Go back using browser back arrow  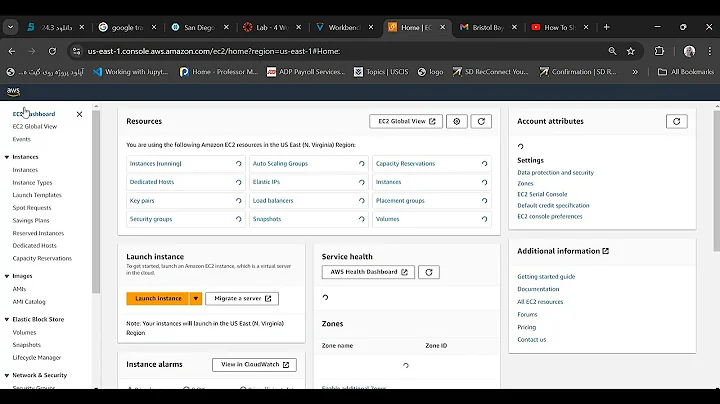pyautogui.click(x=12, y=50)
